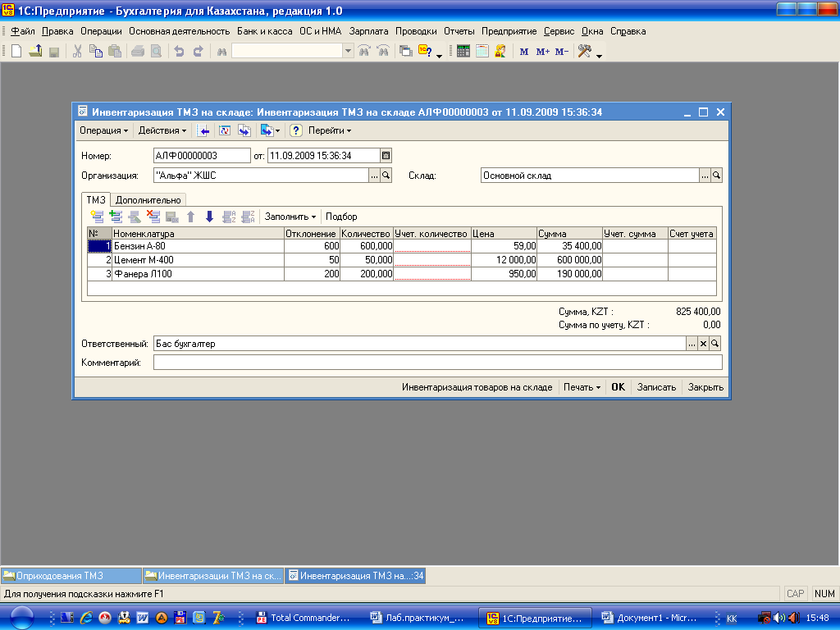Viewport: 840px width, 630px height.
Task: Select the ТМЗ tab
Action: pos(96,199)
